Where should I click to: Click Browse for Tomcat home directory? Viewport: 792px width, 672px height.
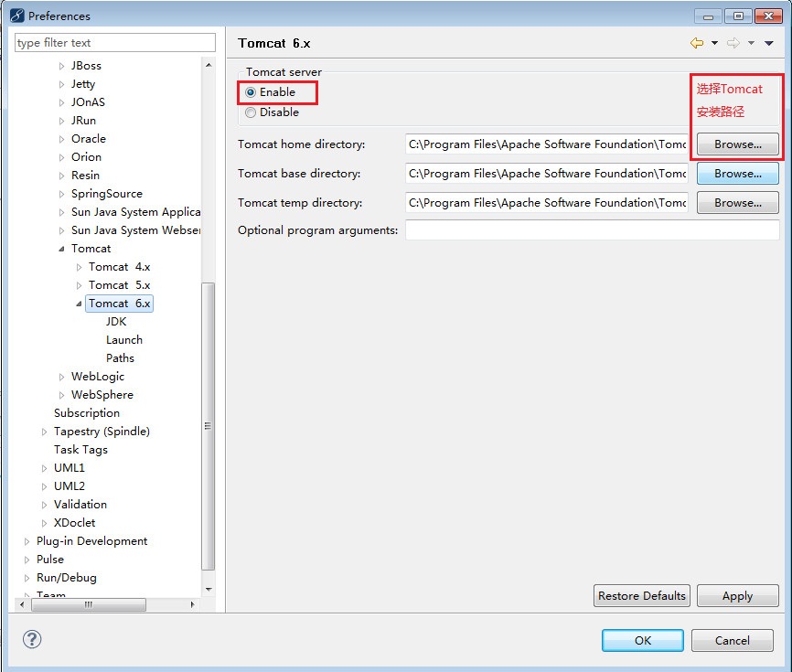[737, 144]
